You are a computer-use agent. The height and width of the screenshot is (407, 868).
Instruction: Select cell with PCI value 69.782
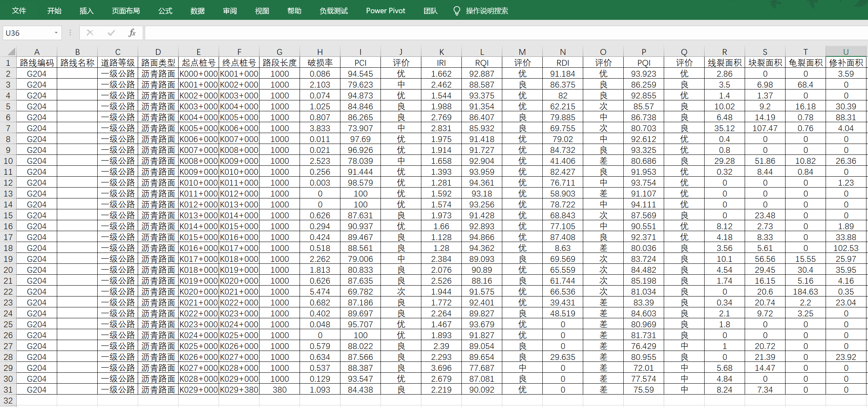click(360, 291)
